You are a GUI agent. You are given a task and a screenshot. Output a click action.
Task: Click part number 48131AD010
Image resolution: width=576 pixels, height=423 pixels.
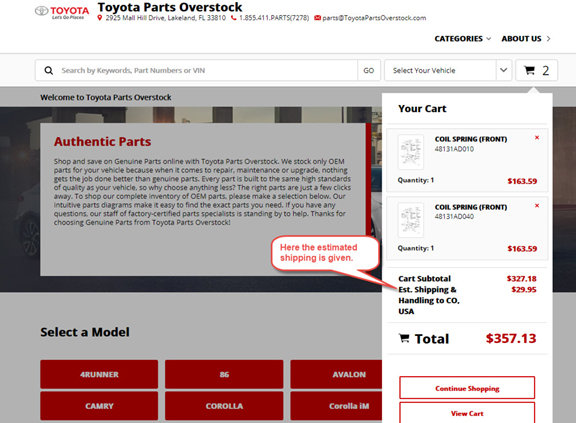454,149
